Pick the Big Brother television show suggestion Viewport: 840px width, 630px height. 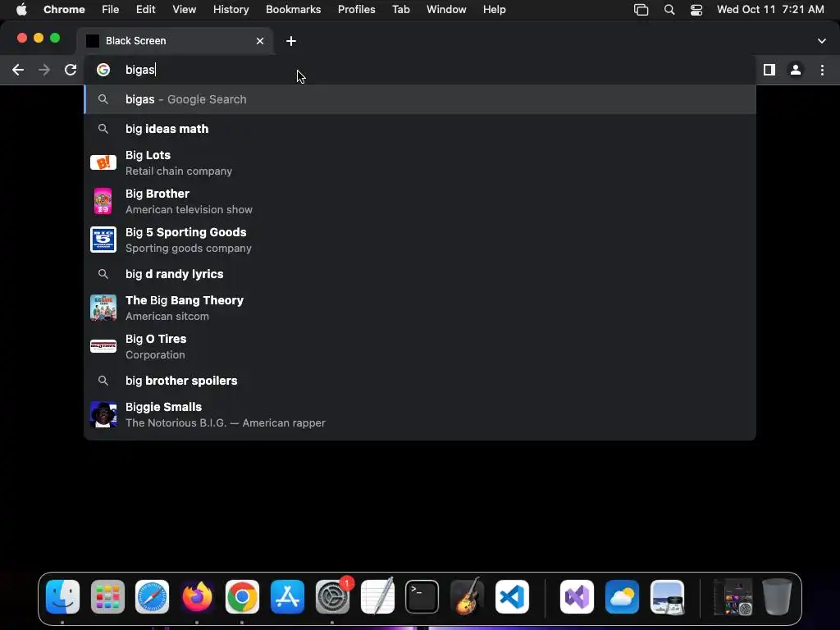[x=420, y=202]
